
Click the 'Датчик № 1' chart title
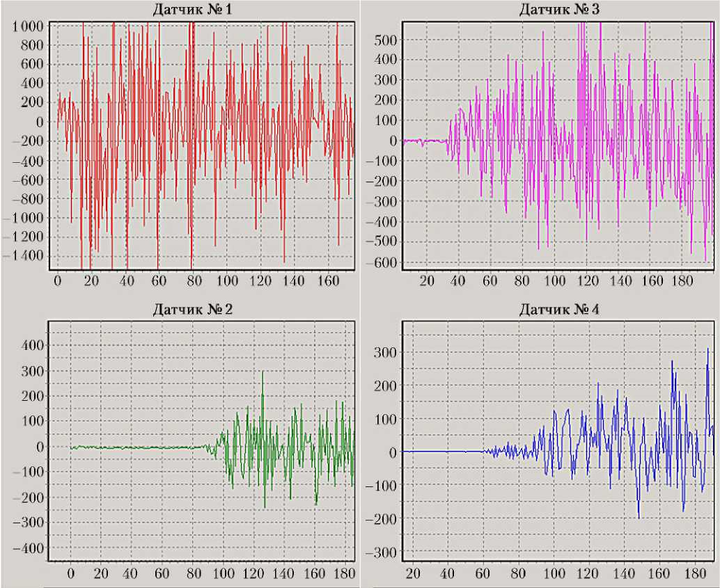(x=192, y=10)
